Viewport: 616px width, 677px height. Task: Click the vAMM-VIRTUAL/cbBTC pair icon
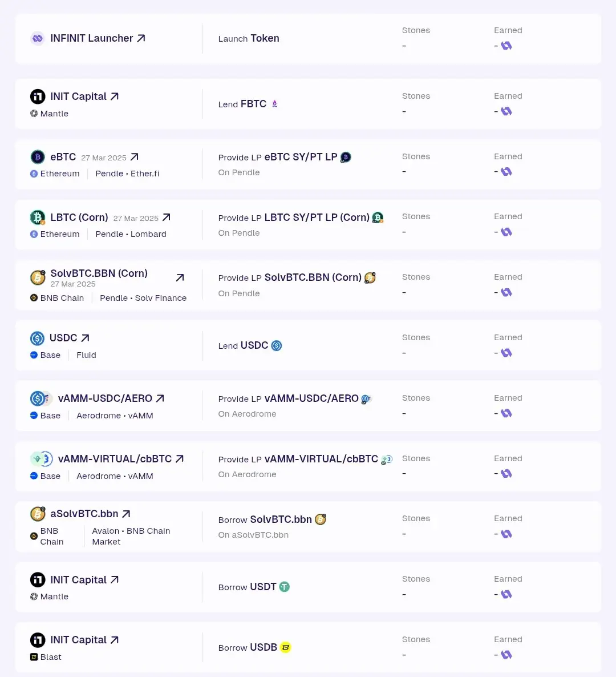42,458
